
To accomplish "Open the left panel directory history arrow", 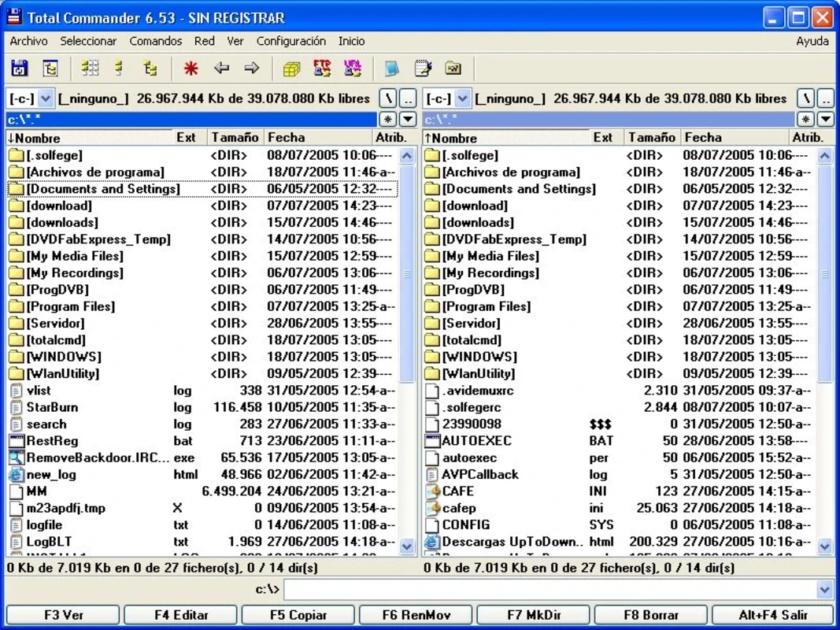I will pos(408,120).
